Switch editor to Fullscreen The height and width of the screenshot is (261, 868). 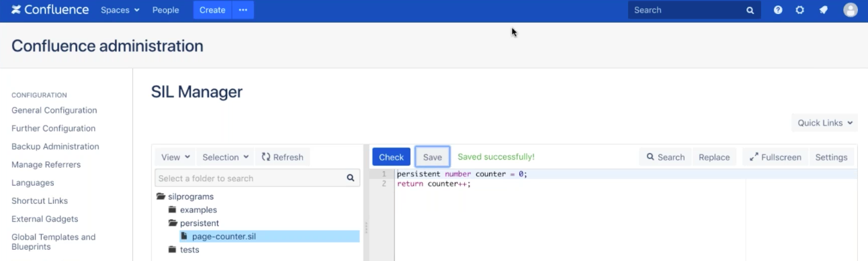point(775,157)
